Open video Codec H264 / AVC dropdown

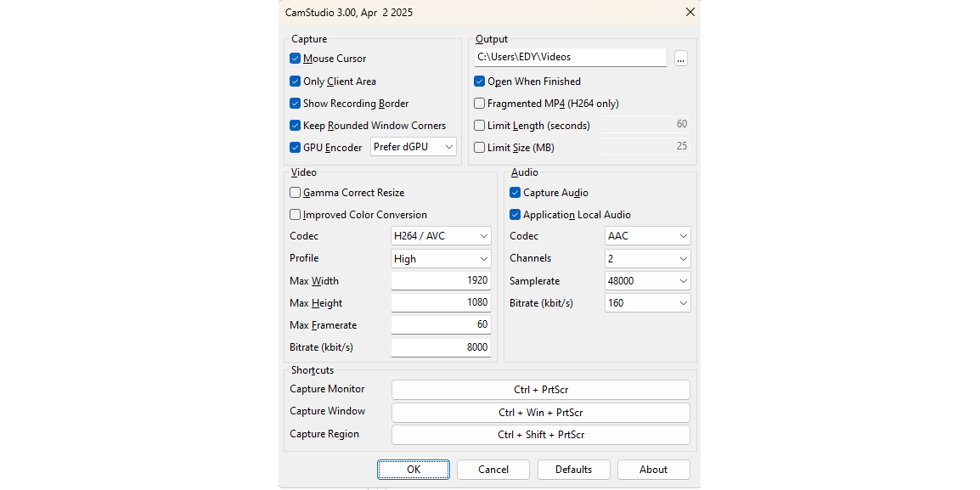pos(441,236)
